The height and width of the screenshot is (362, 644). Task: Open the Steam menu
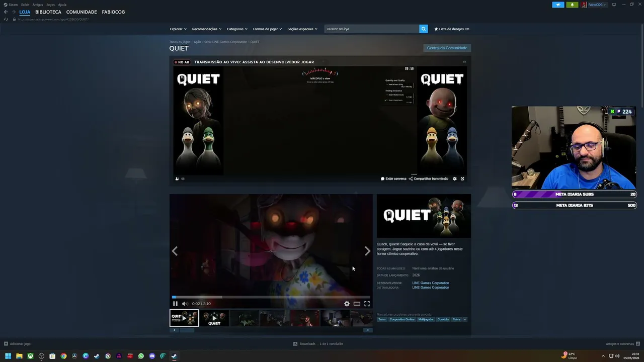point(11,5)
